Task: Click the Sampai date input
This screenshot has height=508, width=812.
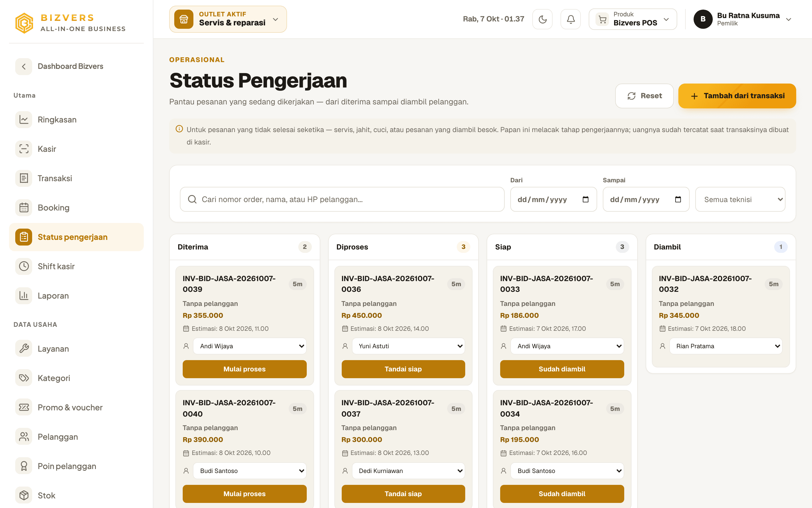Action: click(646, 199)
